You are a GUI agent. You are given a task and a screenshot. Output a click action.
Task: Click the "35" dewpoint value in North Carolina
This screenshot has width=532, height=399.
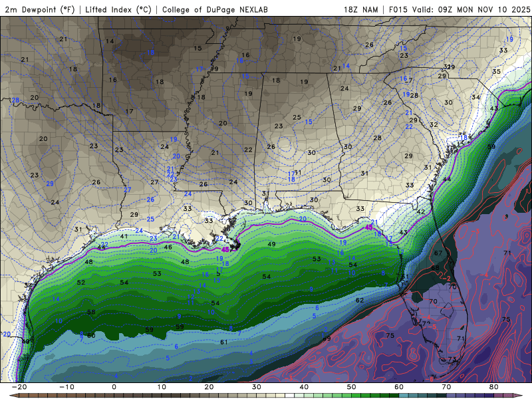[496, 72]
